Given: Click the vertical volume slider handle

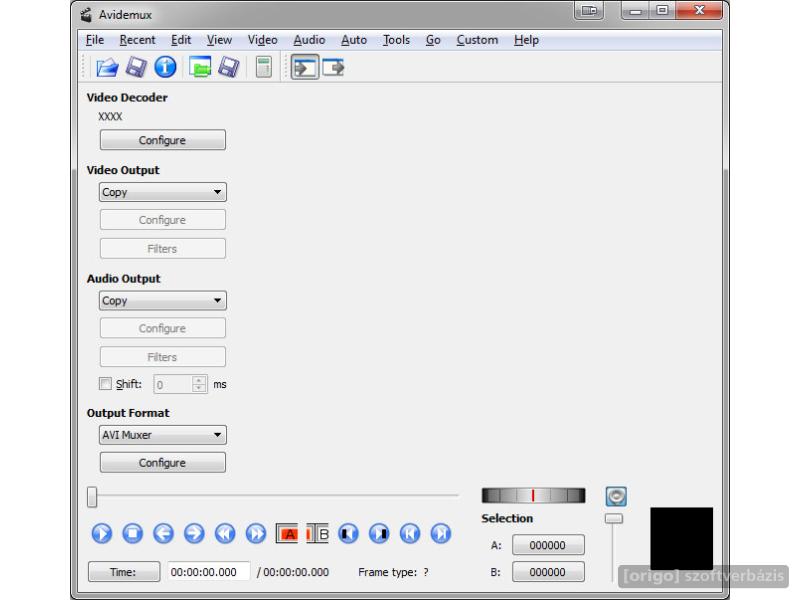Looking at the screenshot, I should (614, 519).
